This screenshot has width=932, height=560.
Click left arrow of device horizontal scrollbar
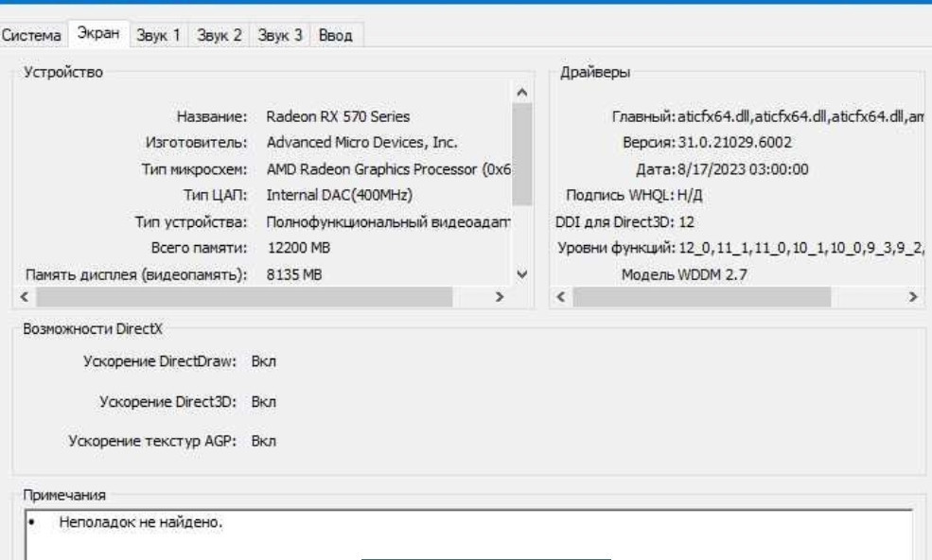[x=23, y=297]
